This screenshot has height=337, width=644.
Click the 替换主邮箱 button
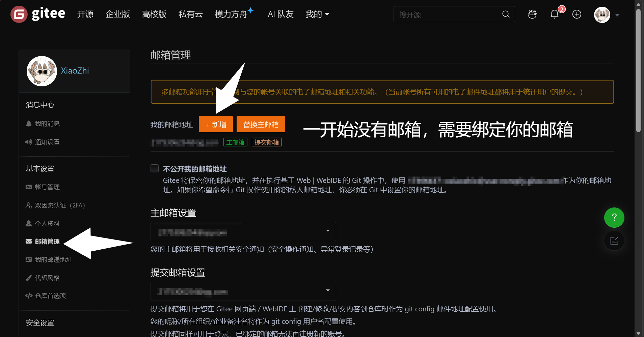(x=261, y=124)
